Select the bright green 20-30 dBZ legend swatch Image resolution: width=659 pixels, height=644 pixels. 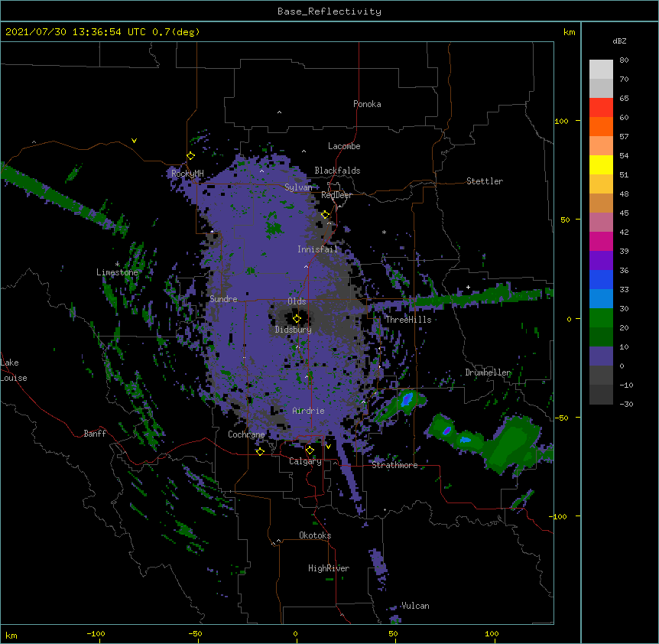click(601, 318)
